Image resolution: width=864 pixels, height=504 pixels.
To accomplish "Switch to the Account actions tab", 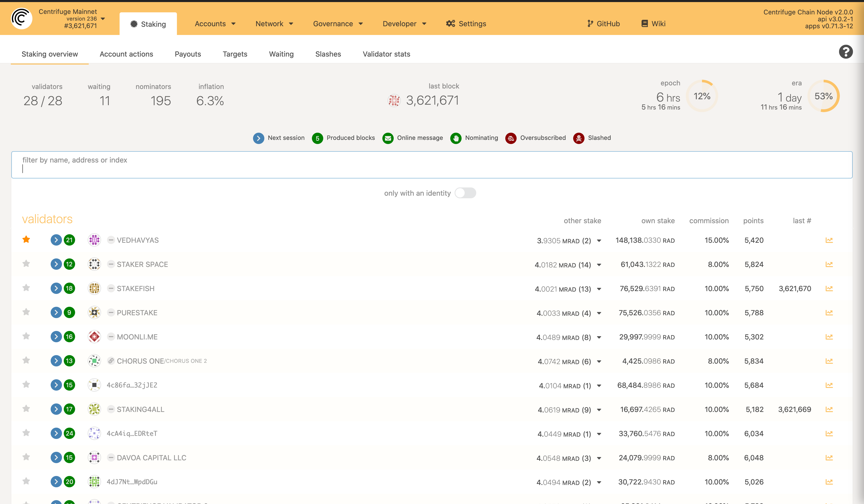I will (126, 54).
